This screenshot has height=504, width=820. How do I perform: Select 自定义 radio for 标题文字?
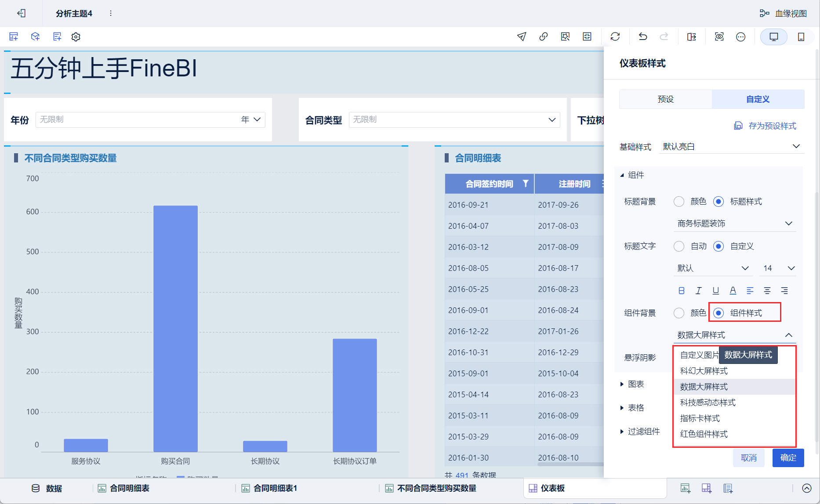tap(718, 246)
